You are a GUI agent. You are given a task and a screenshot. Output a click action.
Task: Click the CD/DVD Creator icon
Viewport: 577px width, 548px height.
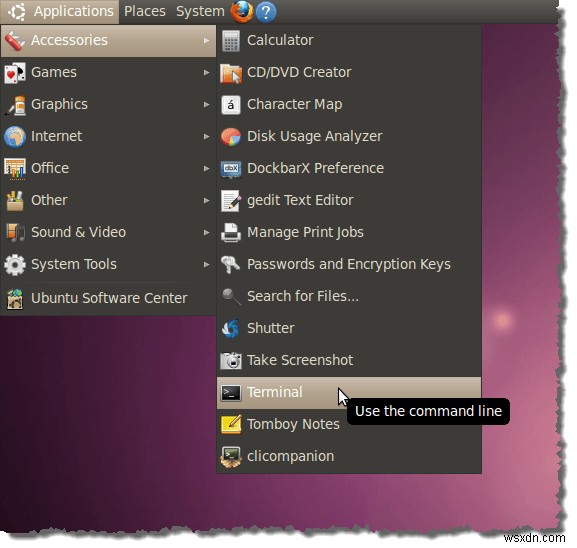point(231,73)
